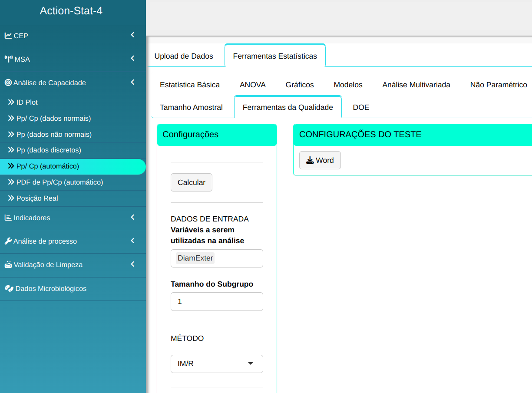Click the MSA antenna icon
This screenshot has height=393, width=532.
9,59
